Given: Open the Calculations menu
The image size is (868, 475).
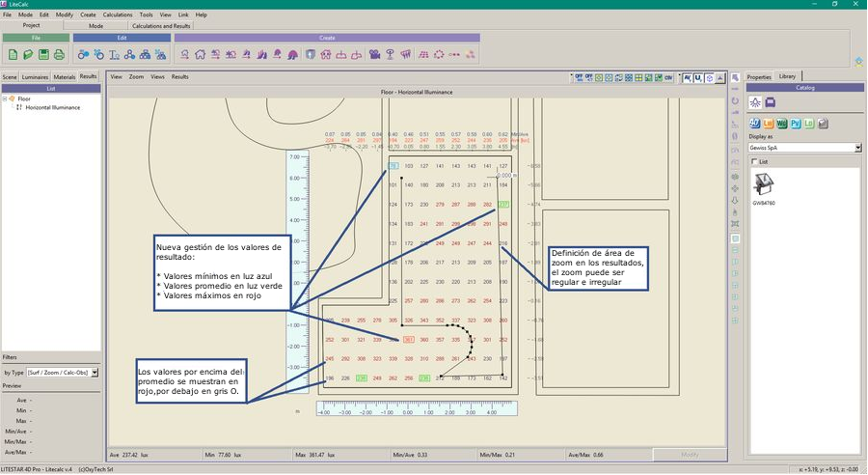Looking at the screenshot, I should (x=118, y=15).
